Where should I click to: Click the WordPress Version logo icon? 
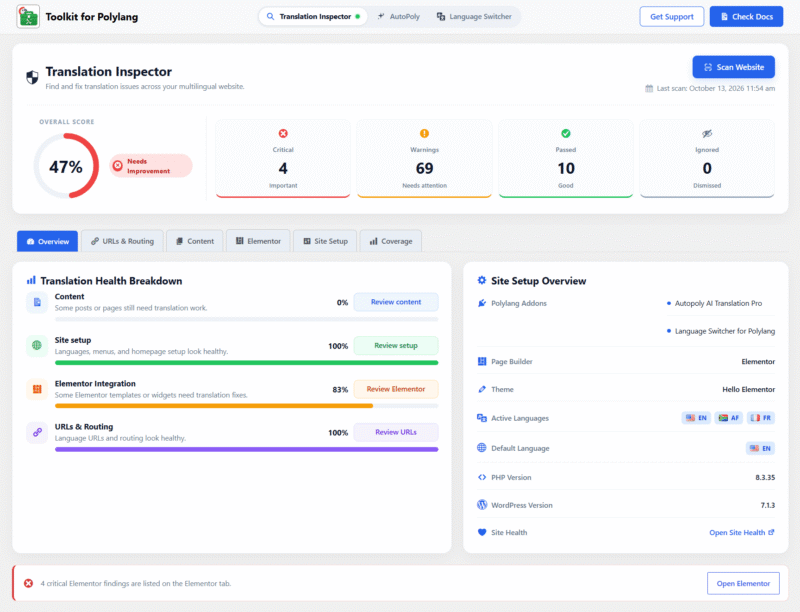point(482,505)
